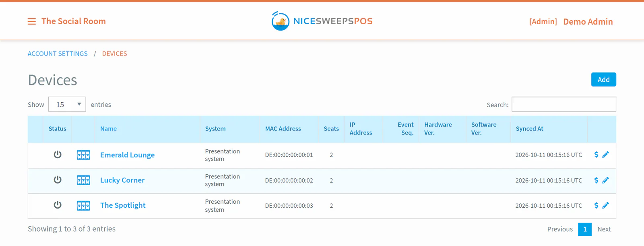Screen dimensions: 644x246
Task: Sort by the Software Ver. column header
Action: [x=488, y=129]
